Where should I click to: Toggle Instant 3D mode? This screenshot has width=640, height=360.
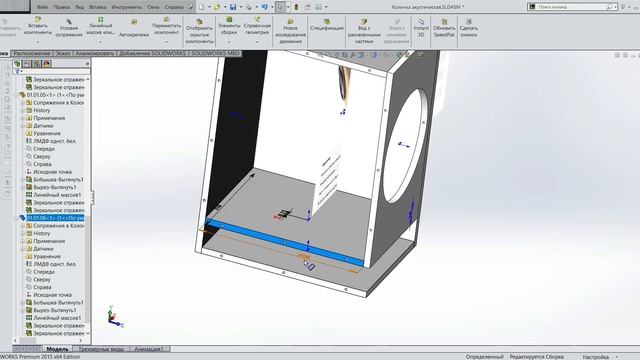tap(421, 27)
